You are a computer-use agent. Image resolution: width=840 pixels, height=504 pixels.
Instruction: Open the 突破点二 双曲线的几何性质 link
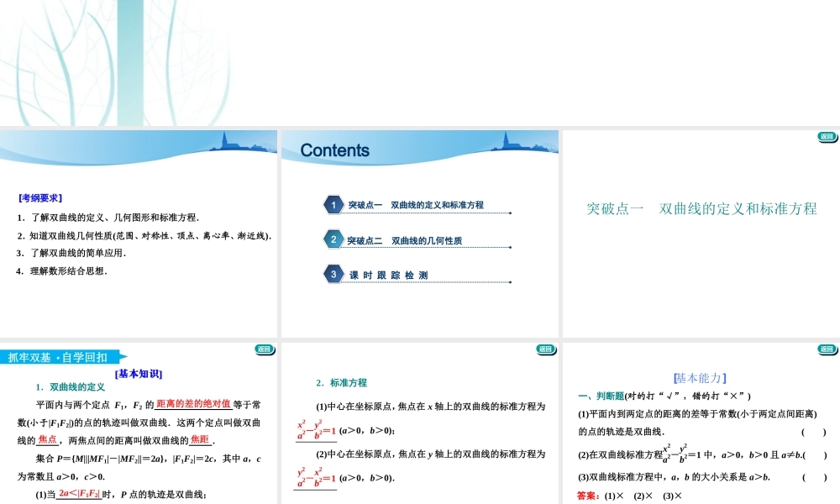pyautogui.click(x=406, y=239)
